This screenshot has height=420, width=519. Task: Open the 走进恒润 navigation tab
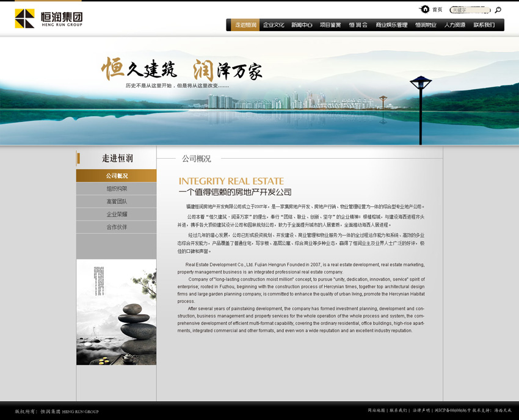click(x=245, y=25)
